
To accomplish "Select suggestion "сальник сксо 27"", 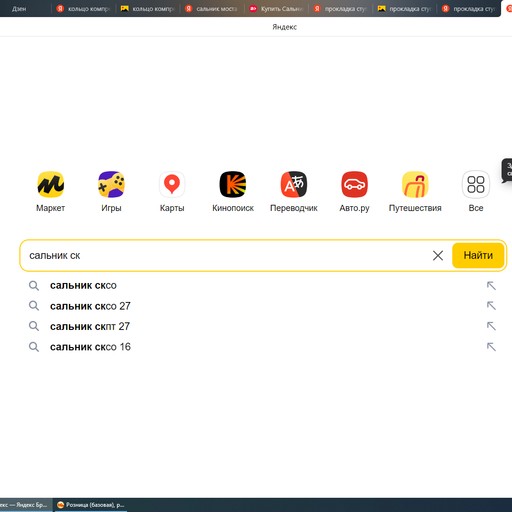I will tap(90, 306).
